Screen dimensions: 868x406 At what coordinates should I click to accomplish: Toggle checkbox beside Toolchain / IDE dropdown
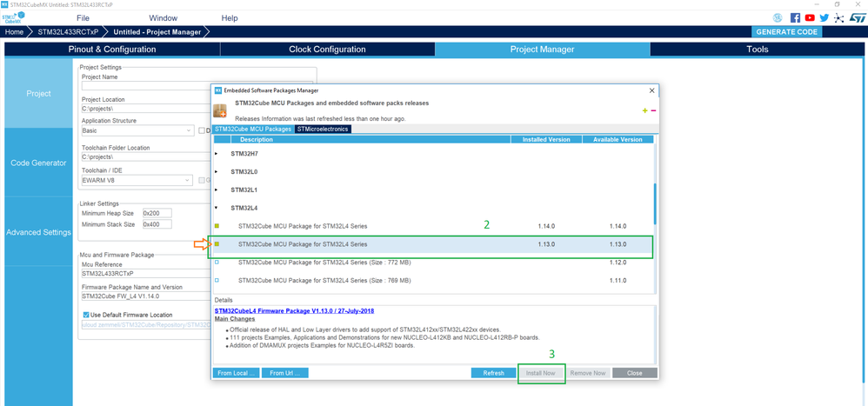[202, 180]
